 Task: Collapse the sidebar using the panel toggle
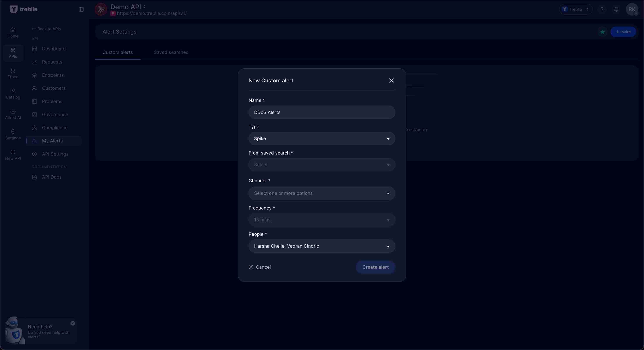click(81, 9)
